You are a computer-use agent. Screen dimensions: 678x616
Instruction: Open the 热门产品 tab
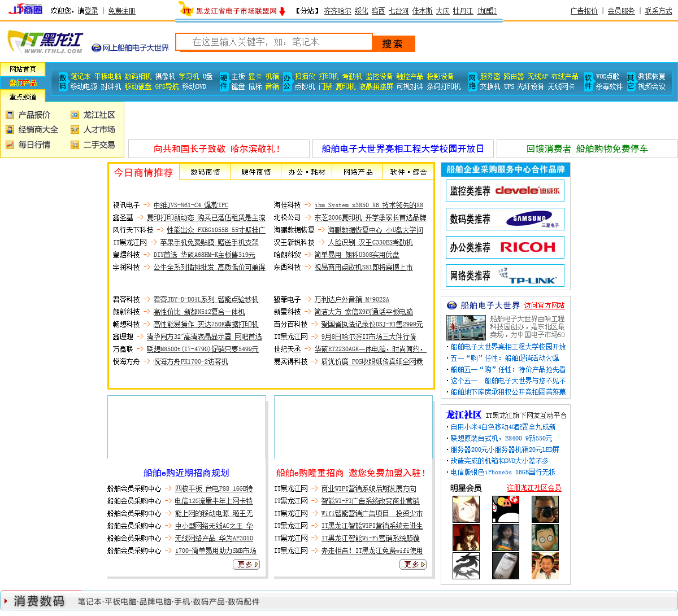(23, 82)
